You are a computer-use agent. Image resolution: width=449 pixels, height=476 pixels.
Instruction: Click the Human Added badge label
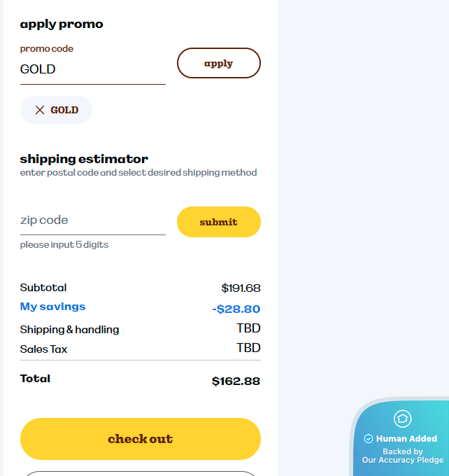click(x=406, y=439)
